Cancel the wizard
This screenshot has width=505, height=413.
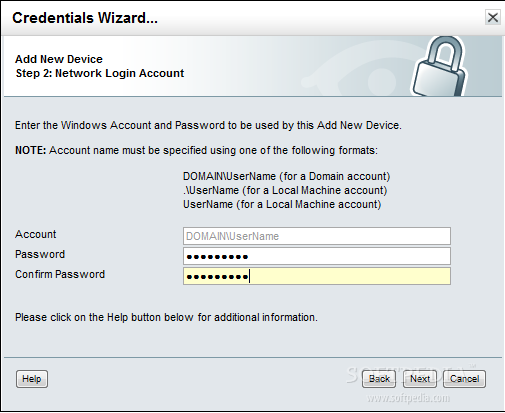(x=464, y=379)
